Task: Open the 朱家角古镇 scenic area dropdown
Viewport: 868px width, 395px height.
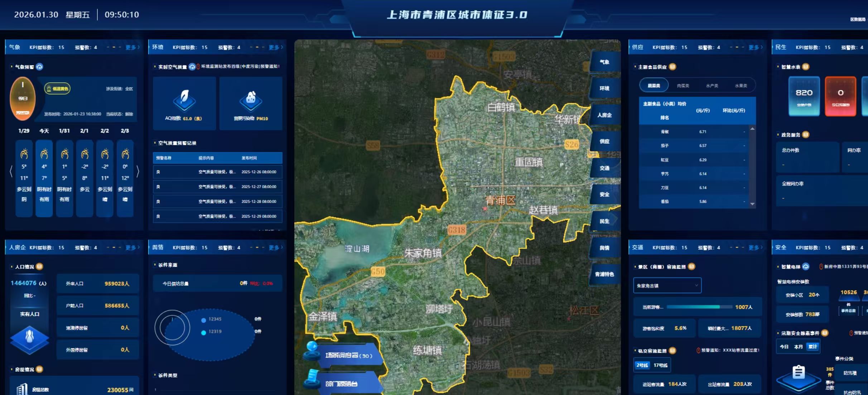Action: (x=667, y=286)
